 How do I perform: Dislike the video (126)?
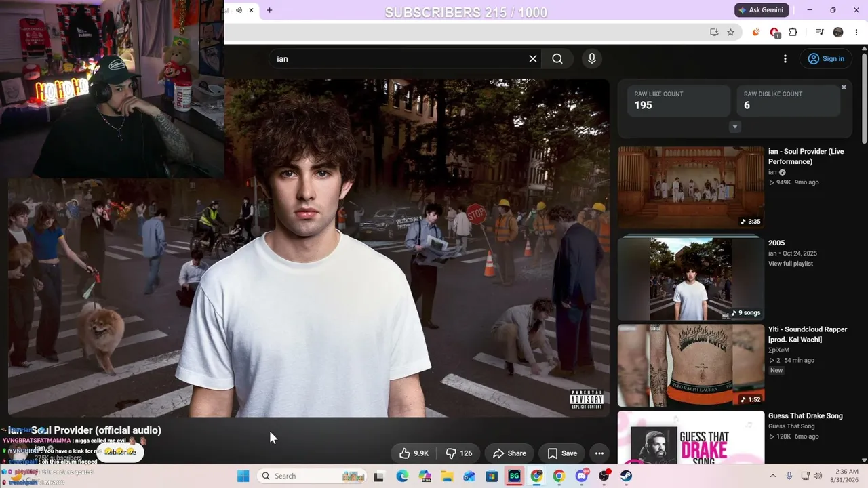click(458, 453)
